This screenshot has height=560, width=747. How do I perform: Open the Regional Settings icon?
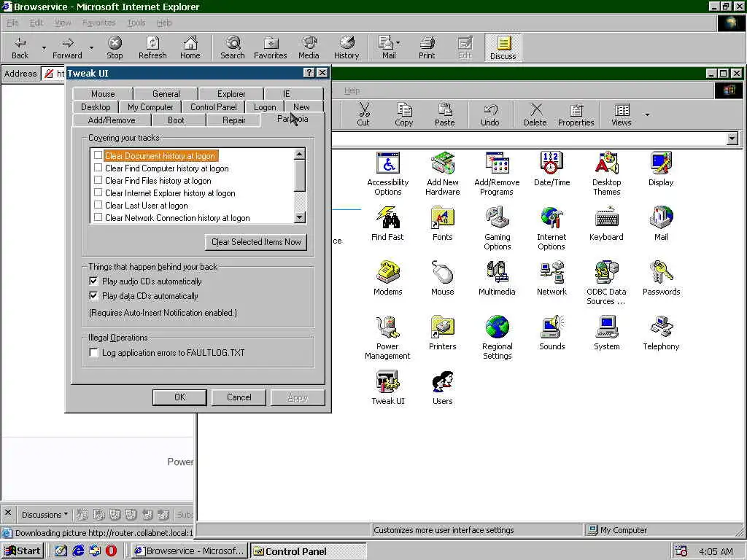point(497,338)
